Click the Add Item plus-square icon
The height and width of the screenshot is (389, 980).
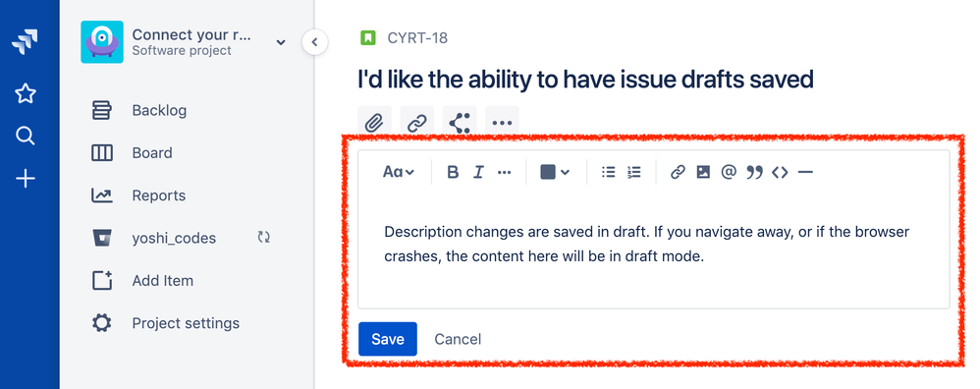pyautogui.click(x=102, y=281)
